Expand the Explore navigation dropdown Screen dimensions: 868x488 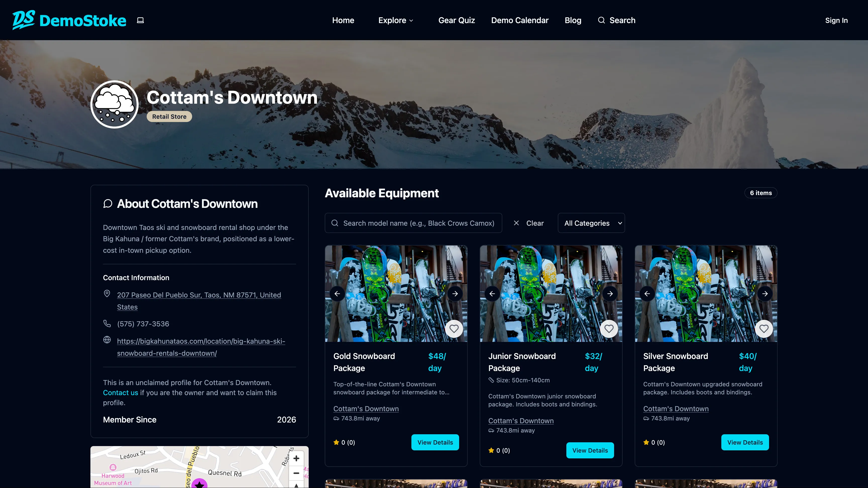[396, 20]
